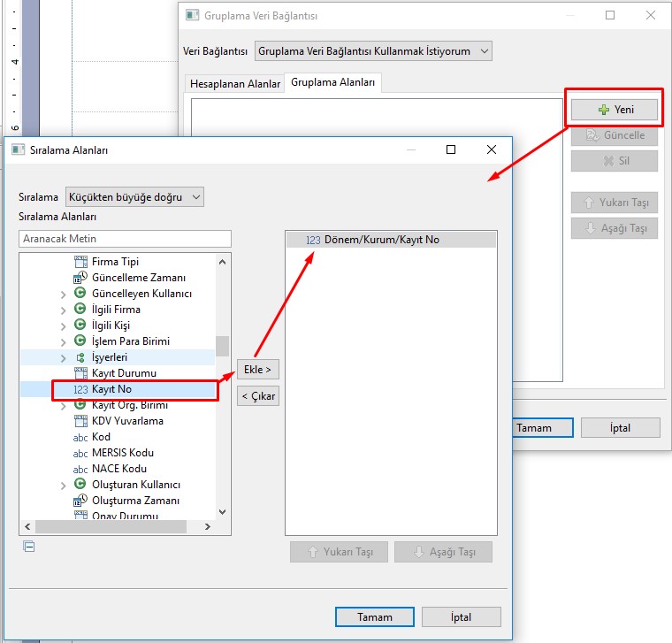This screenshot has width=672, height=643.
Task: Click the abc icon next to MERSIS Kodu
Action: (x=80, y=453)
